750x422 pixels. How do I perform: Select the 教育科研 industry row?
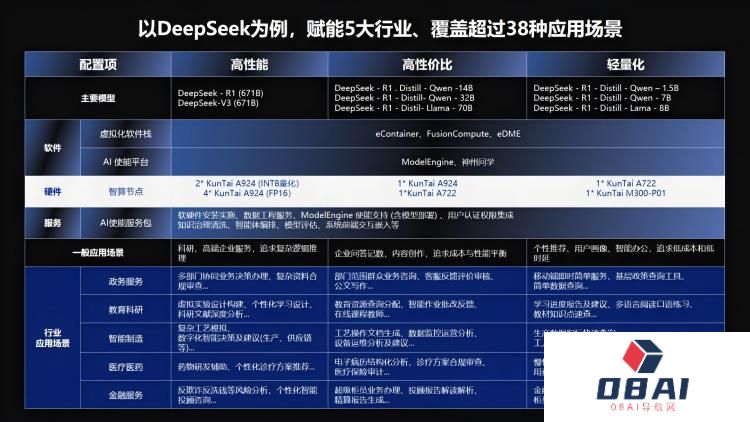click(x=126, y=310)
